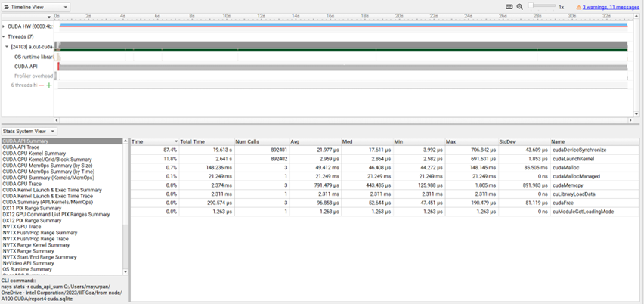Click the keyboard shortcuts icon
The height and width of the screenshot is (304, 644).
(x=509, y=6)
